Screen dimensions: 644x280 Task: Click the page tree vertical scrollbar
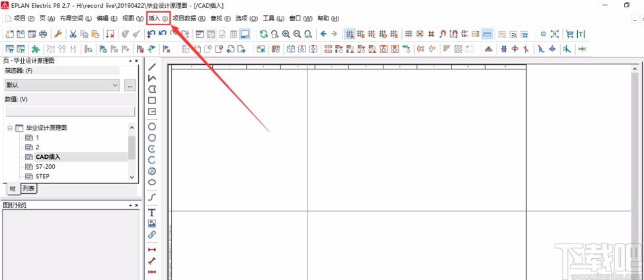click(x=132, y=152)
